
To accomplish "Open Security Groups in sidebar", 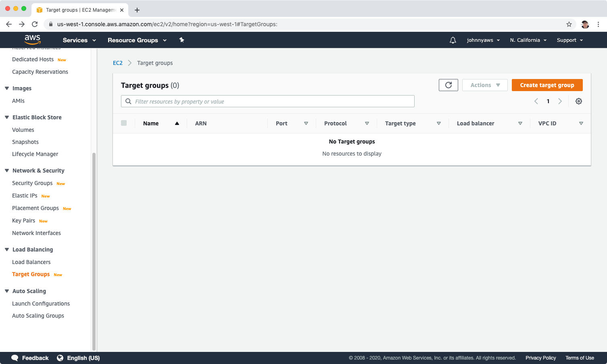I will click(32, 183).
